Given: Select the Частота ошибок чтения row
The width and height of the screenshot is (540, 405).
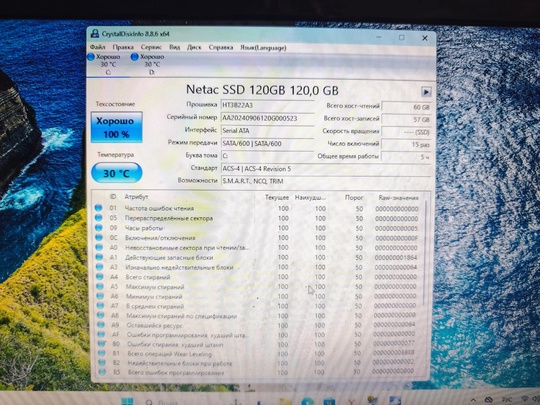Looking at the screenshot, I should click(257, 208).
